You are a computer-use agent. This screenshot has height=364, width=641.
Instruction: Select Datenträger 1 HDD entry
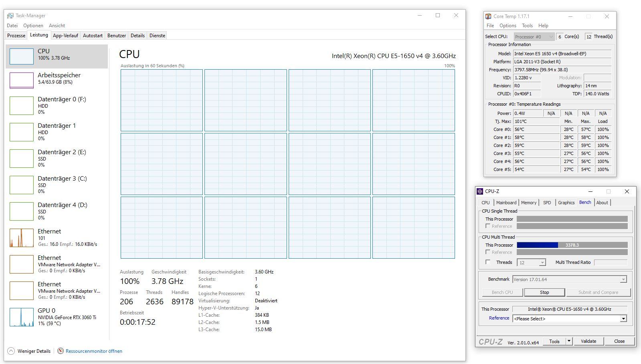pyautogui.click(x=57, y=132)
